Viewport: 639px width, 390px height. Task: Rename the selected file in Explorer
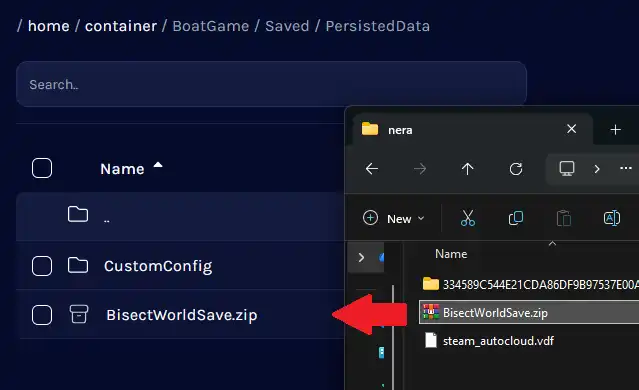(612, 218)
